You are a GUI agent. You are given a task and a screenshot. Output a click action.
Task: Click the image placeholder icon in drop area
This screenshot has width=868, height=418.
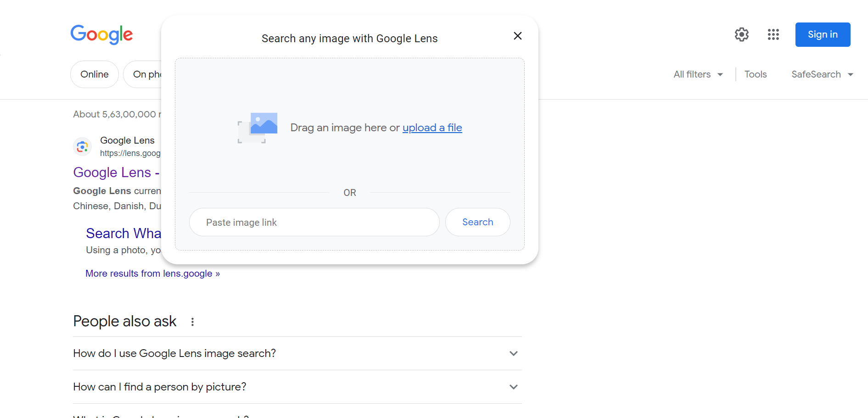[258, 128]
